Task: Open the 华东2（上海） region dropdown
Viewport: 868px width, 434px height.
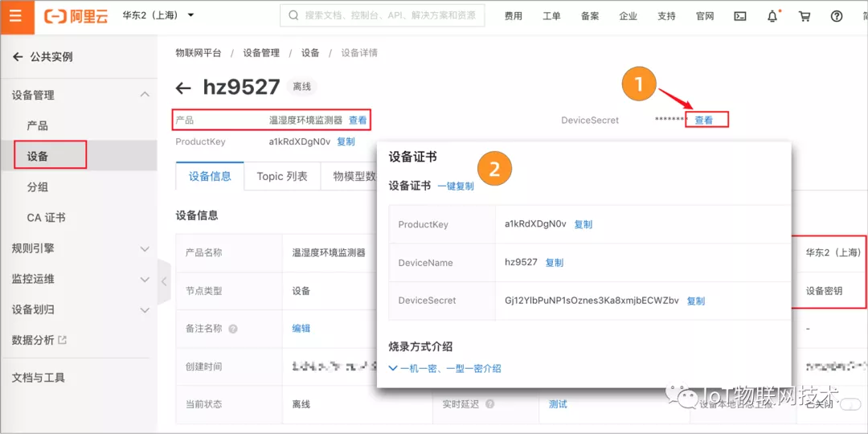Action: coord(158,15)
